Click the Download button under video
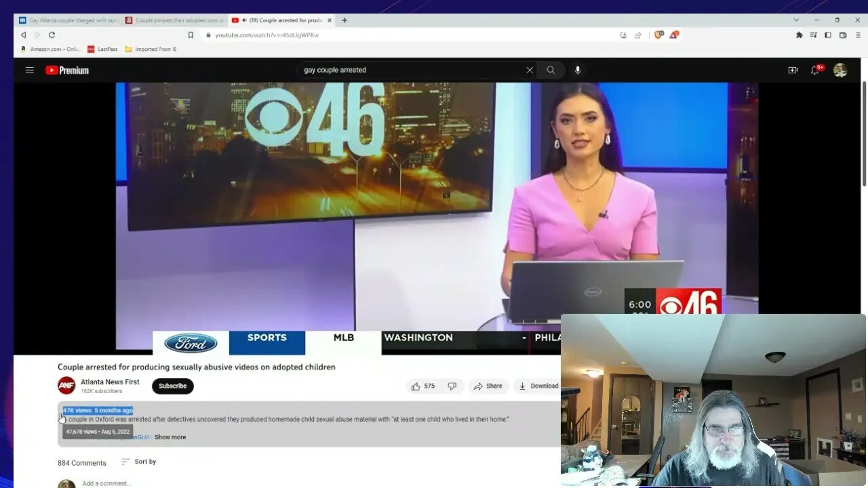 point(538,386)
